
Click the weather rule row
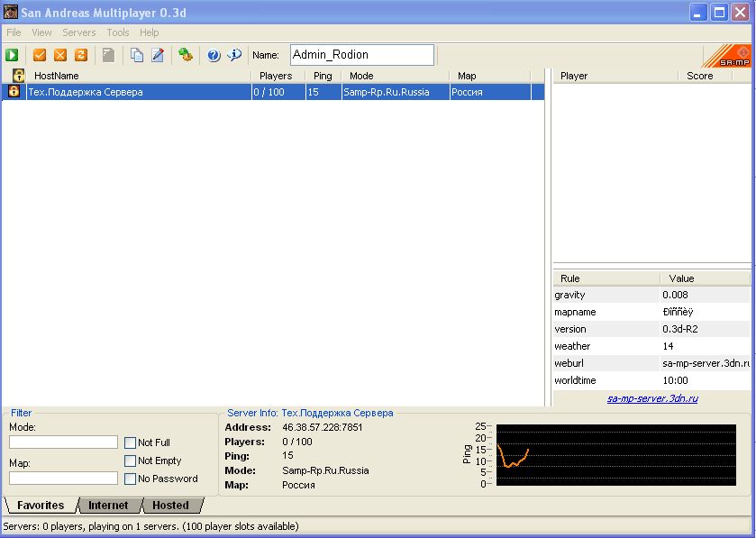tap(652, 346)
